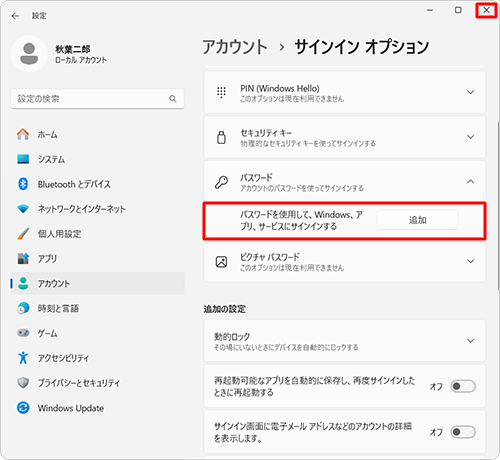500x460 pixels.
Task: Click the back arrow in the title bar
Action: pyautogui.click(x=15, y=16)
